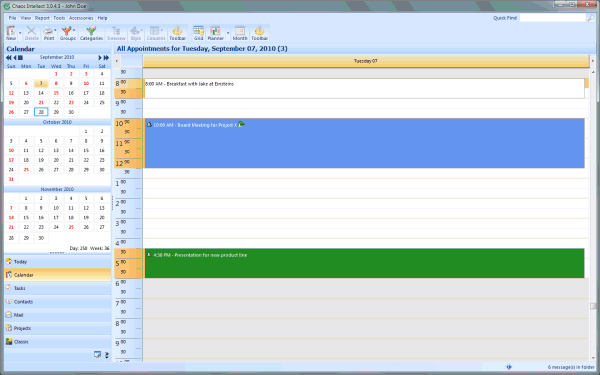
Task: Click the first Toolbar icon next to Columns
Action: click(x=178, y=33)
